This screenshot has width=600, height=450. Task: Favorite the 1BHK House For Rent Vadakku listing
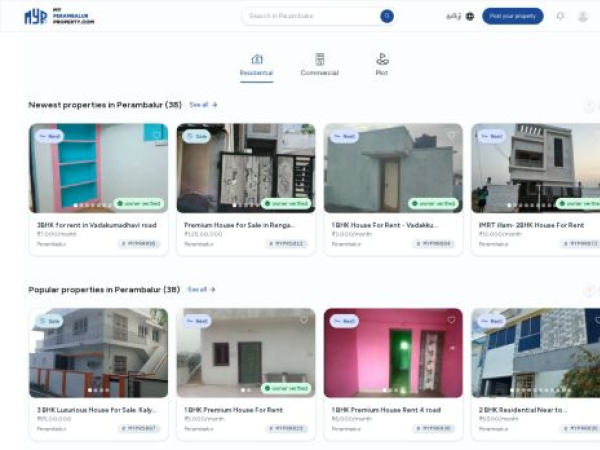451,135
